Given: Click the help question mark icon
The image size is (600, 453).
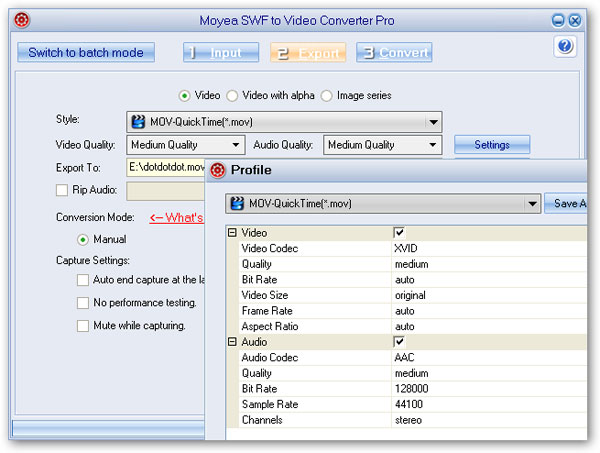Looking at the screenshot, I should point(565,46).
